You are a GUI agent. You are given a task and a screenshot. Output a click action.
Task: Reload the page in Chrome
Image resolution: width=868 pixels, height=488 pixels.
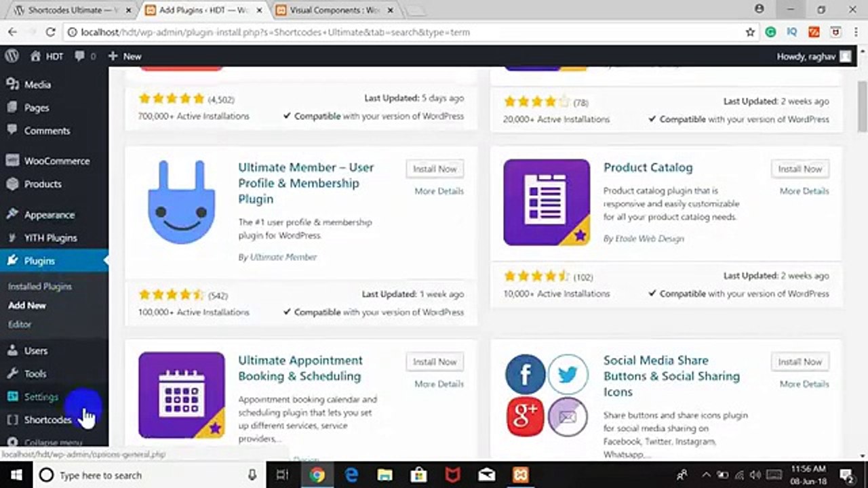(50, 32)
